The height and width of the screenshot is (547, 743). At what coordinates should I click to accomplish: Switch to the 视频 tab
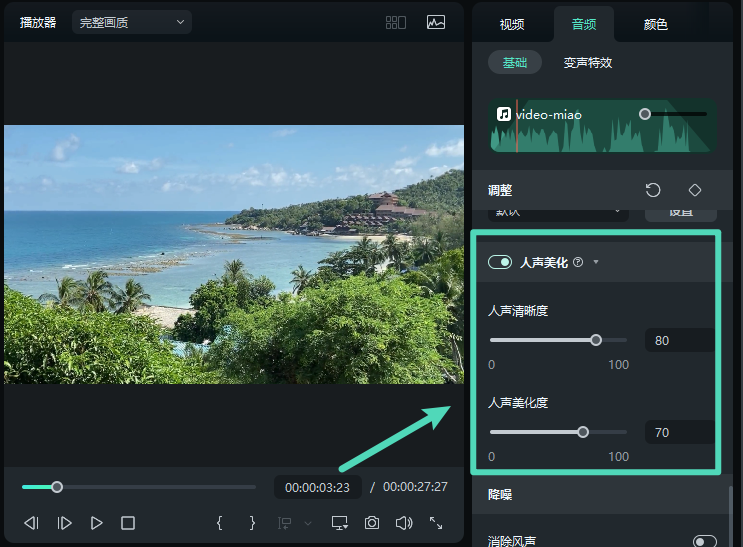(512, 25)
